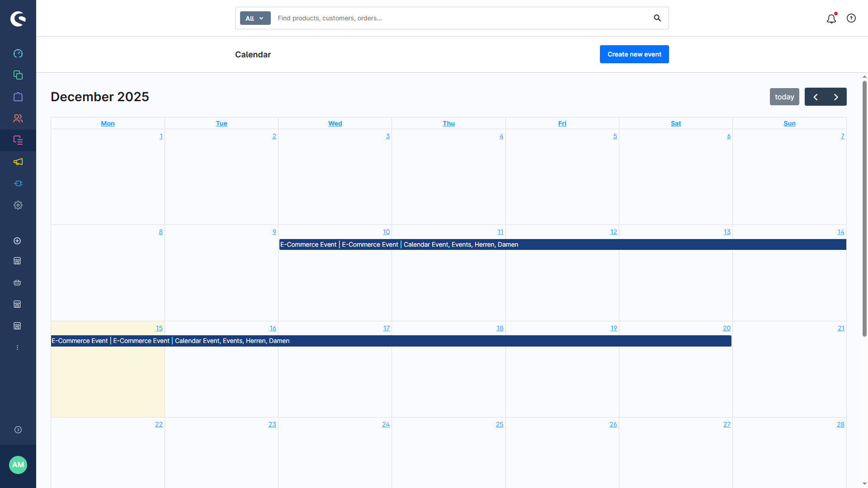Open day view for December 15
The height and width of the screenshot is (488, 868).
tap(159, 328)
